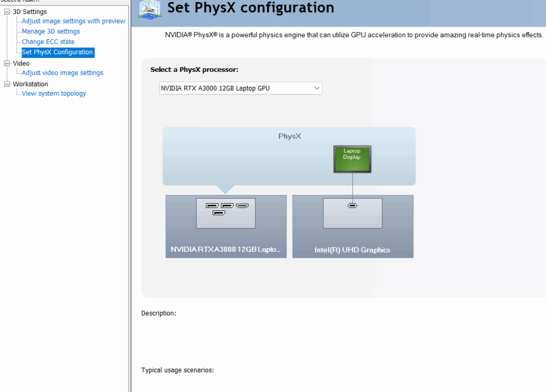Click the display connector icon on Intel UHD Graphics
This screenshot has height=392, width=546.
click(x=352, y=206)
